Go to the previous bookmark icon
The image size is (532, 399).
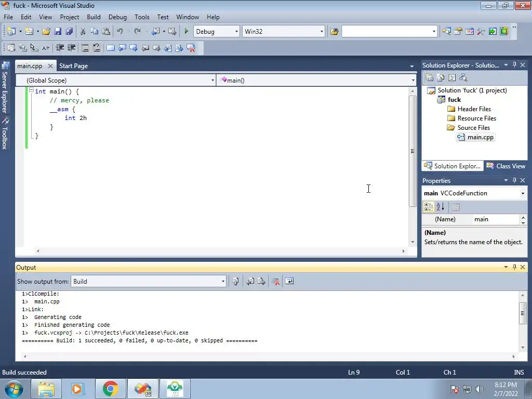click(122, 48)
